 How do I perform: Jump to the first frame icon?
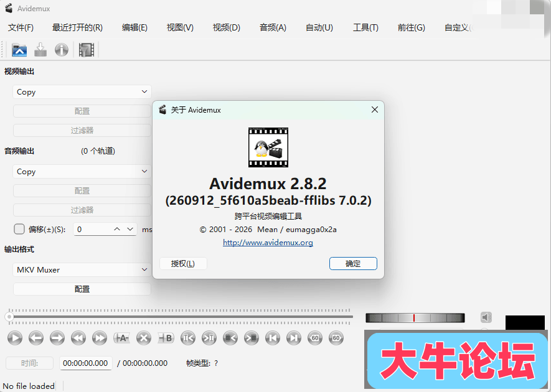pyautogui.click(x=272, y=338)
